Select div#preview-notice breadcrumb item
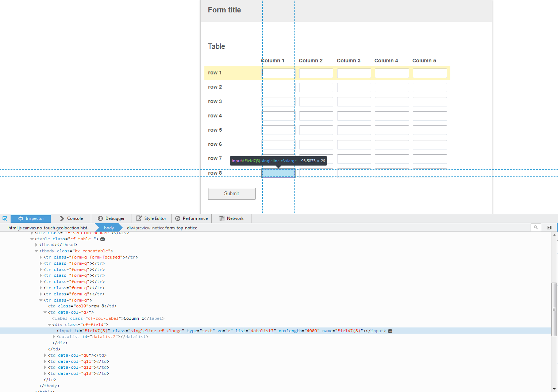558x392 pixels. point(162,228)
